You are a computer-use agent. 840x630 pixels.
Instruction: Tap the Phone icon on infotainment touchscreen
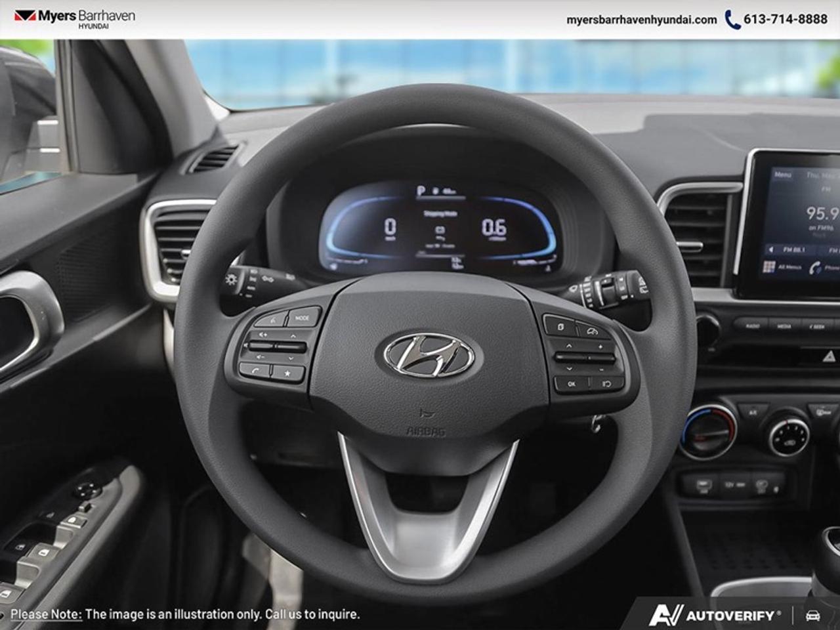[x=816, y=267]
